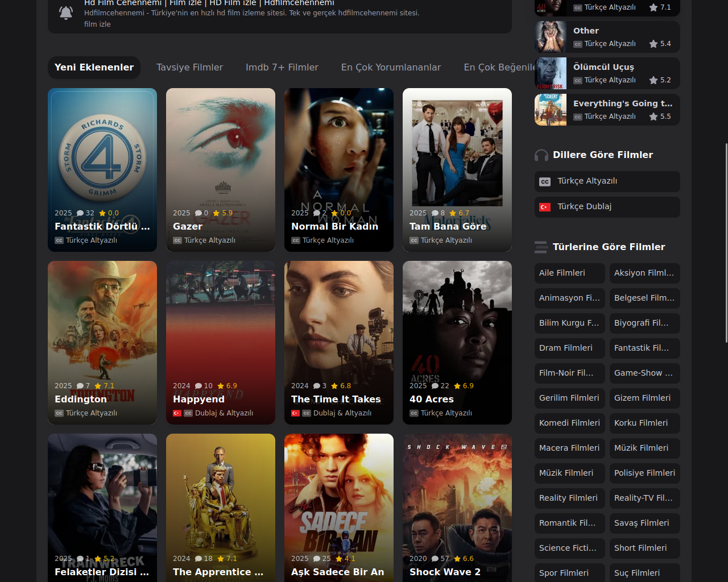The image size is (728, 582).
Task: Open Belgesel Filmleri genre
Action: [645, 298]
